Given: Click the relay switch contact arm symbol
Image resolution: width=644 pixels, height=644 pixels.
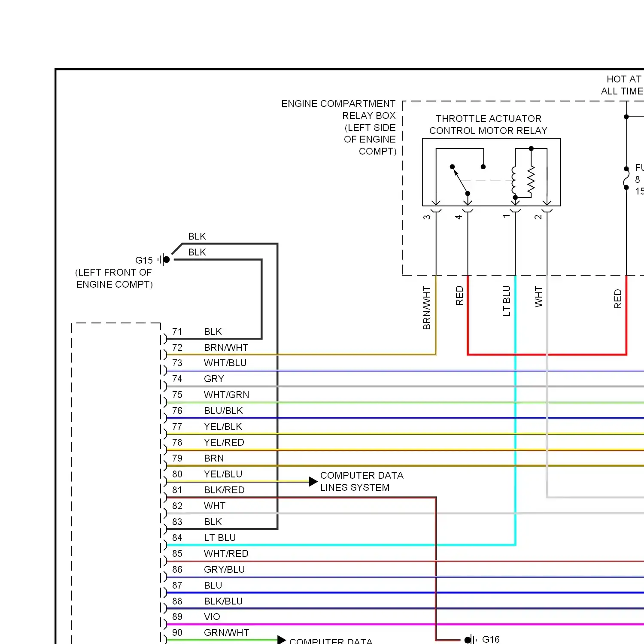Looking at the screenshot, I should coord(460,180).
